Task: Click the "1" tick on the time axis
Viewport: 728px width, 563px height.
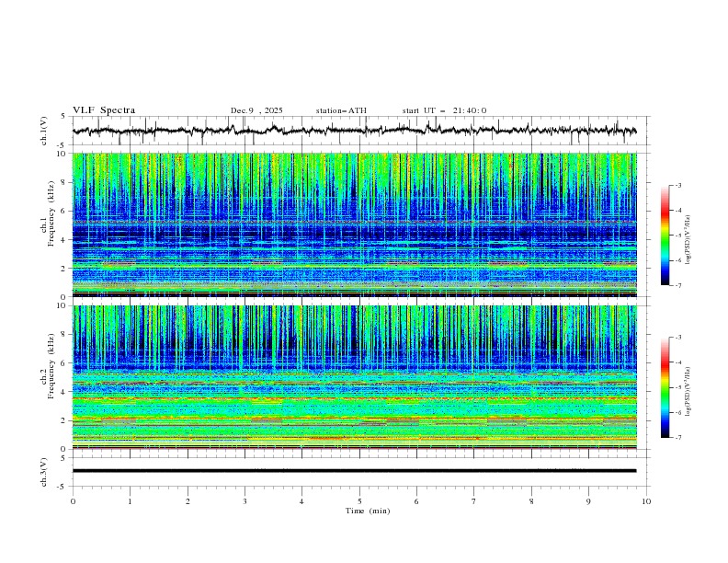Action: pyautogui.click(x=130, y=501)
